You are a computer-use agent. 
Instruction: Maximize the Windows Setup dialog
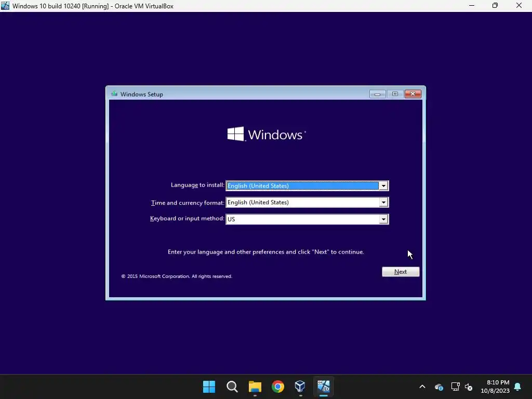point(395,94)
